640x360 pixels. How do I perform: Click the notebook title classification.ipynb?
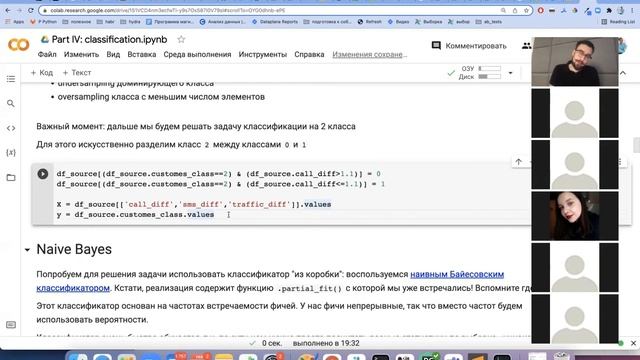109,40
